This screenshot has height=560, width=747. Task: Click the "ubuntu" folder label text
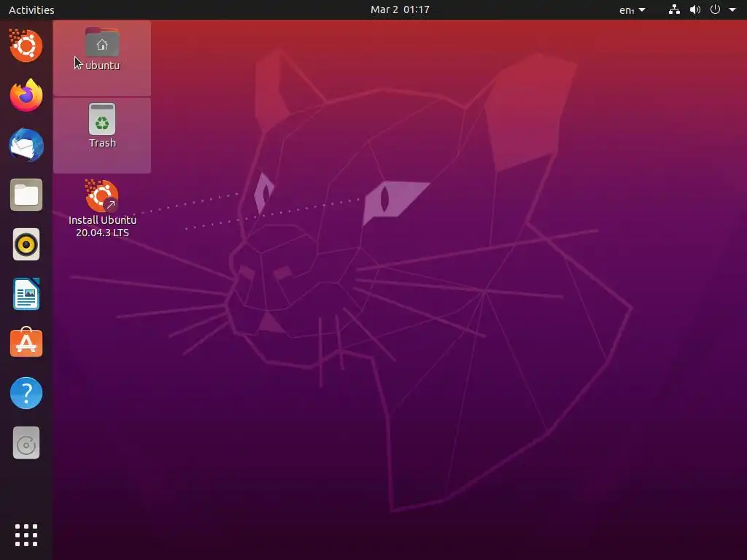[x=102, y=66]
